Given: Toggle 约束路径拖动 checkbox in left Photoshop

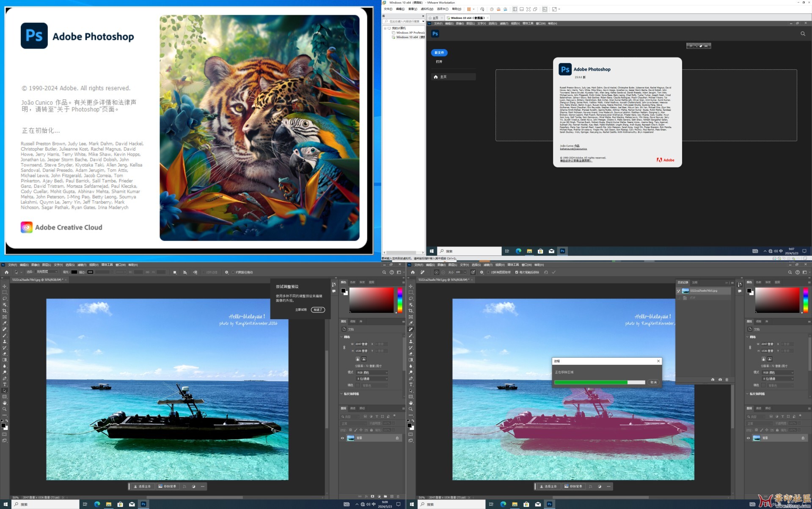Looking at the screenshot, I should (x=233, y=272).
